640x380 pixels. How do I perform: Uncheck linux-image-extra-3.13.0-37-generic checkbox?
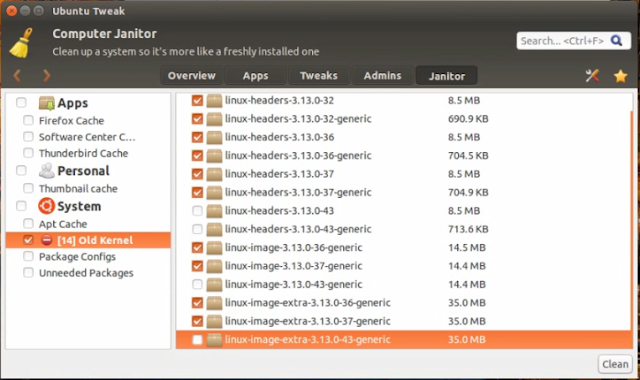[197, 321]
